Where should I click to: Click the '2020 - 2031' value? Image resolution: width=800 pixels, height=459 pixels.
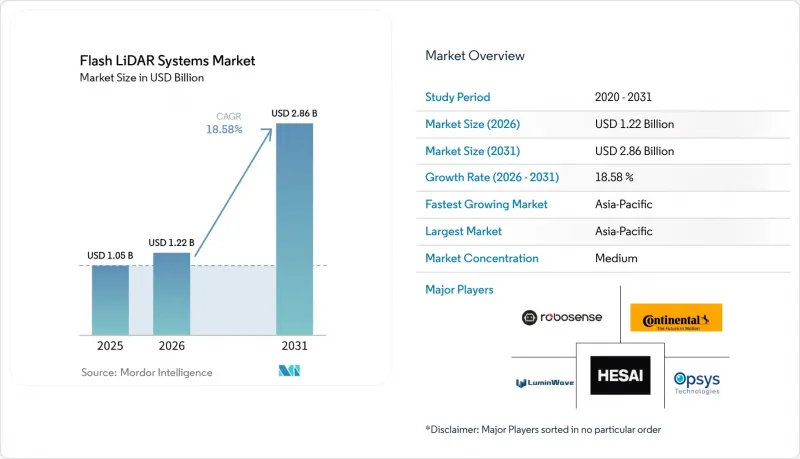click(623, 97)
